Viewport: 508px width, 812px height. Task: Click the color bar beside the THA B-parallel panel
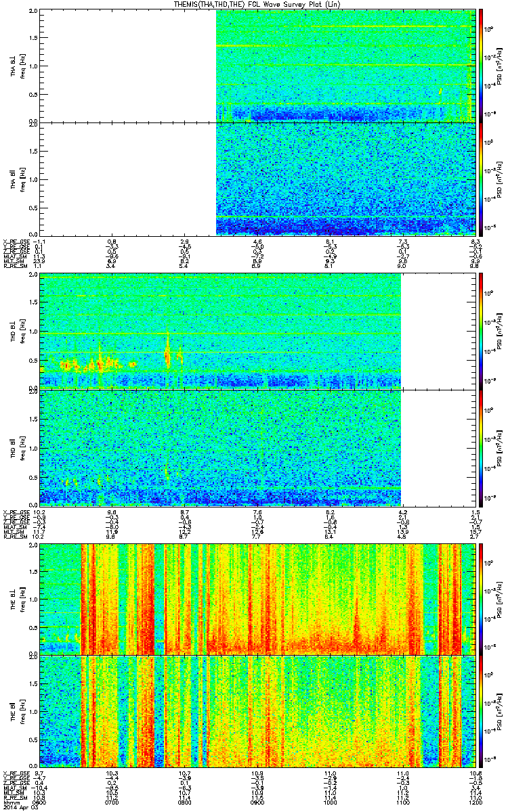481,179
